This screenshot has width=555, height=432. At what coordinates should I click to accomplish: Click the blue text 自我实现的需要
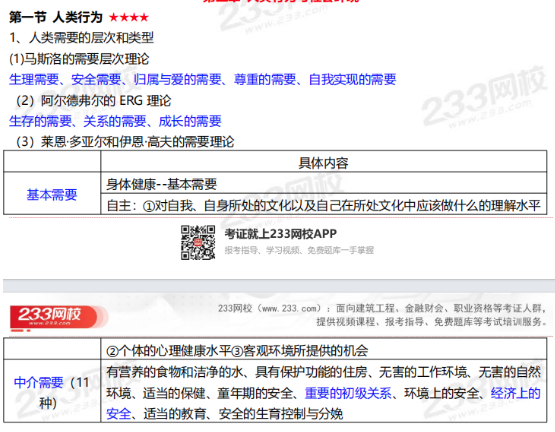352,79
